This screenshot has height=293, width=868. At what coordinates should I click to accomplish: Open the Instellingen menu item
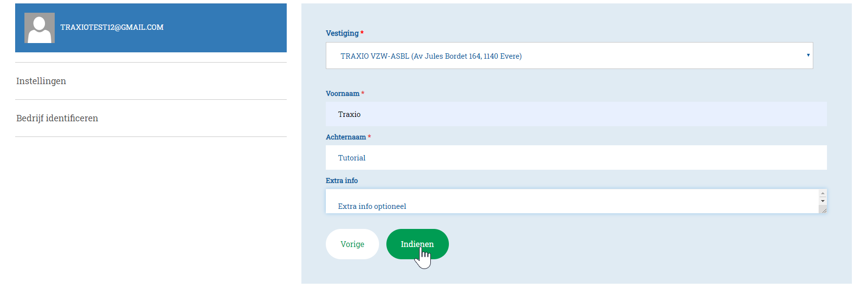click(41, 81)
